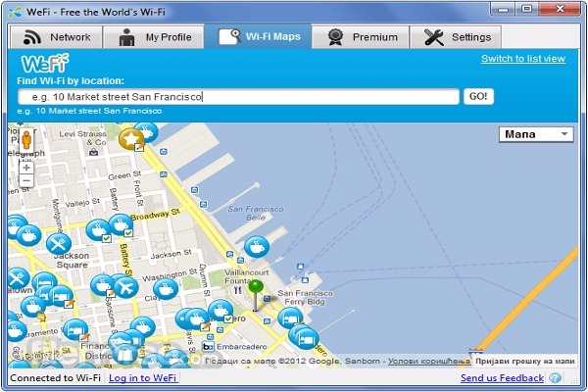Click the Levi Strauss & Co shop icon
Viewport: 588px width, 392px height.
93,152
